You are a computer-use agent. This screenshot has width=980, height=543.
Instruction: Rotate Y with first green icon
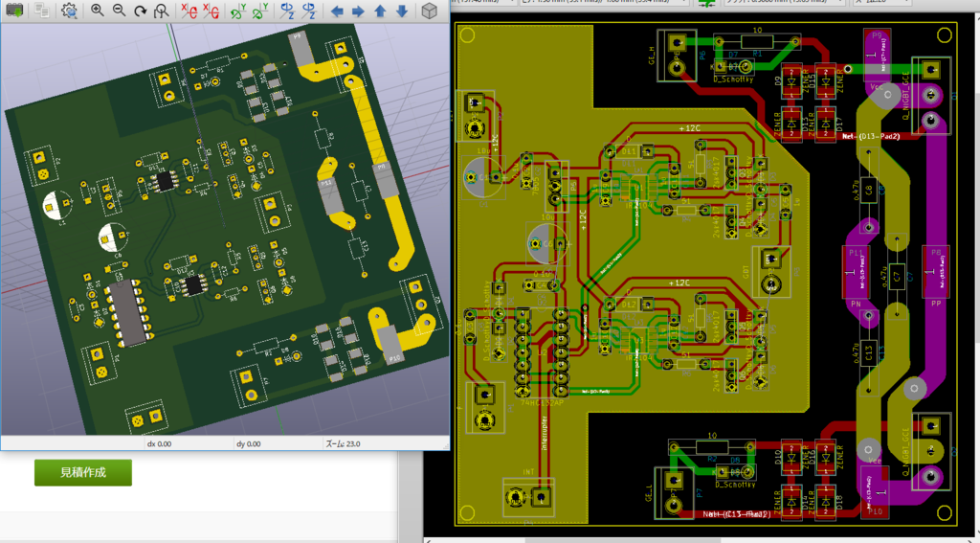coord(237,10)
